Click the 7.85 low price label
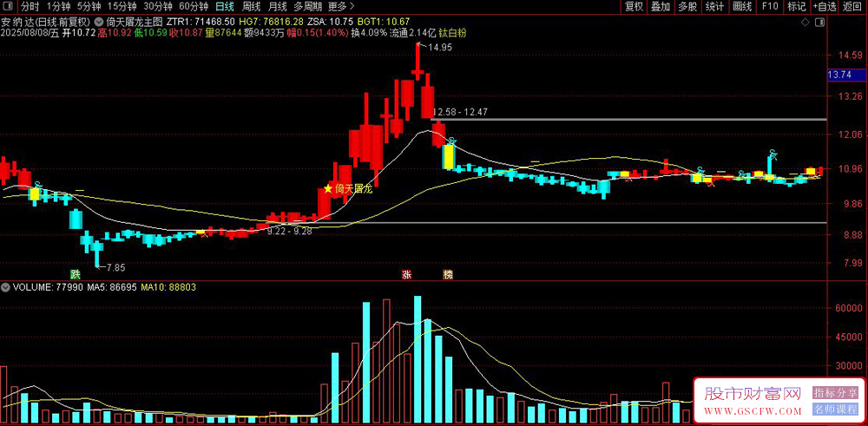868x426 pixels. pyautogui.click(x=116, y=268)
